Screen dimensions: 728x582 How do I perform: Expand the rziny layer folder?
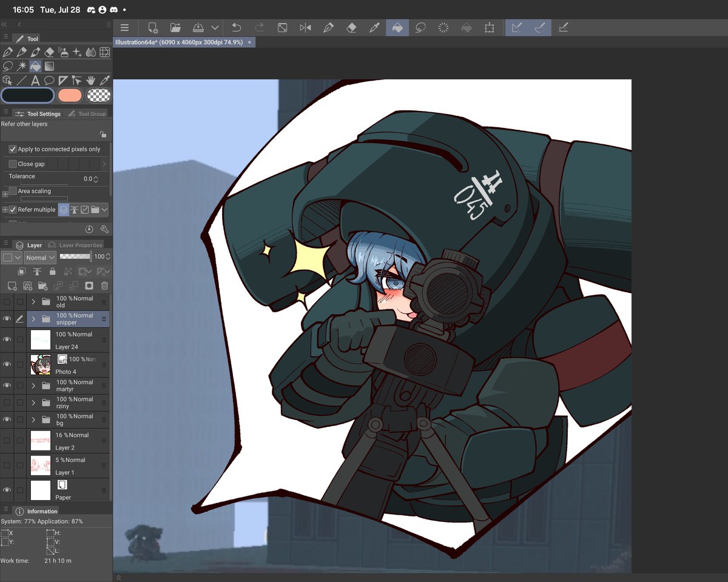33,403
